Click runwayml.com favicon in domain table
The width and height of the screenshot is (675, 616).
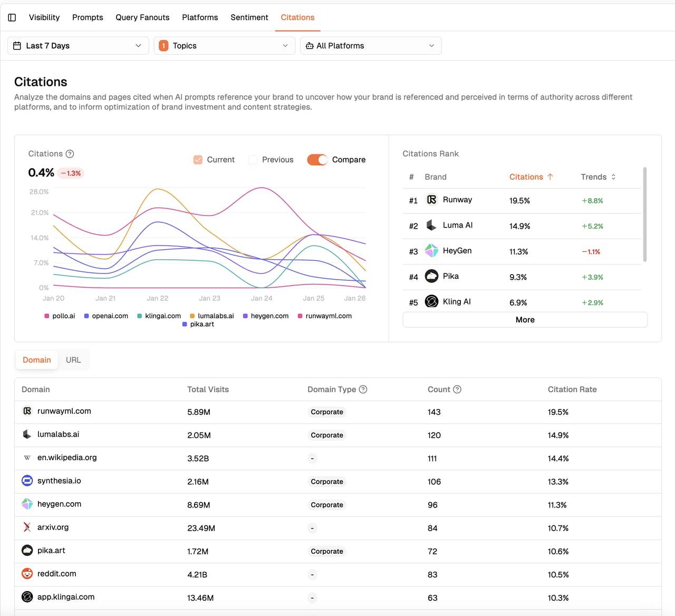(27, 411)
